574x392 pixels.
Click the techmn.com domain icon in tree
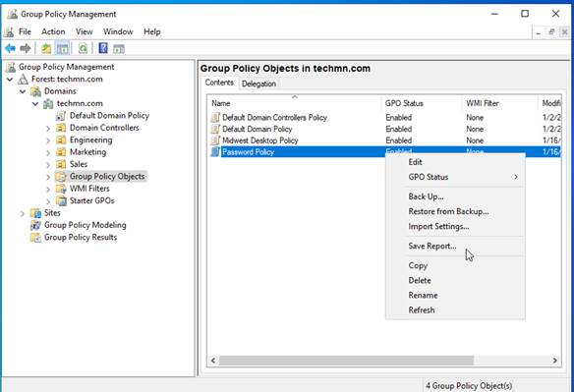point(48,103)
